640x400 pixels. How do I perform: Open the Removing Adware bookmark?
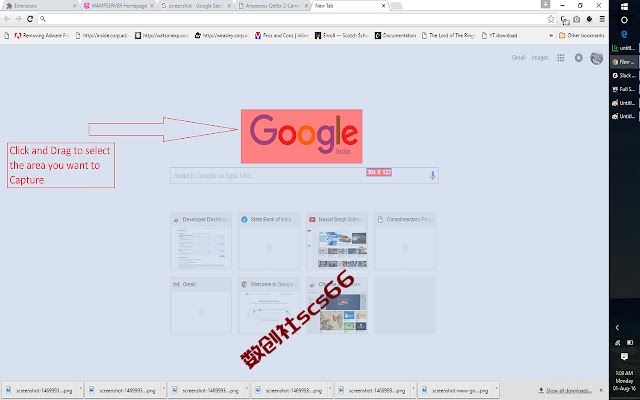pyautogui.click(x=41, y=36)
